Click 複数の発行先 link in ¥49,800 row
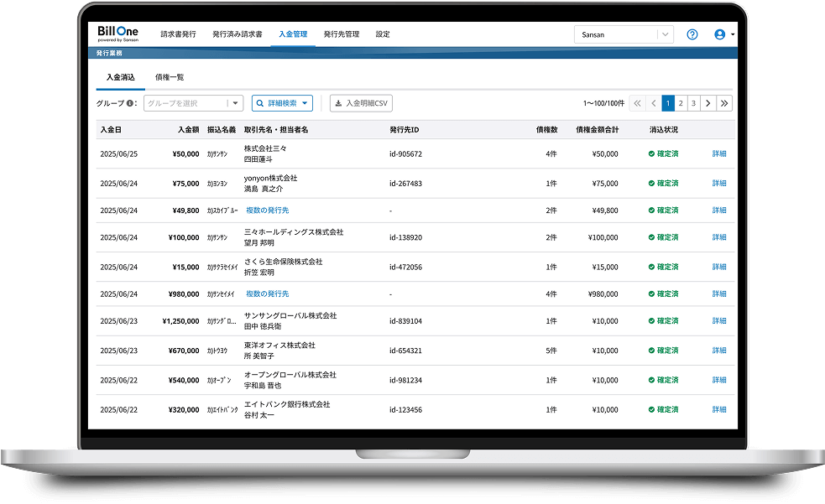The width and height of the screenshot is (825, 504). pyautogui.click(x=267, y=210)
